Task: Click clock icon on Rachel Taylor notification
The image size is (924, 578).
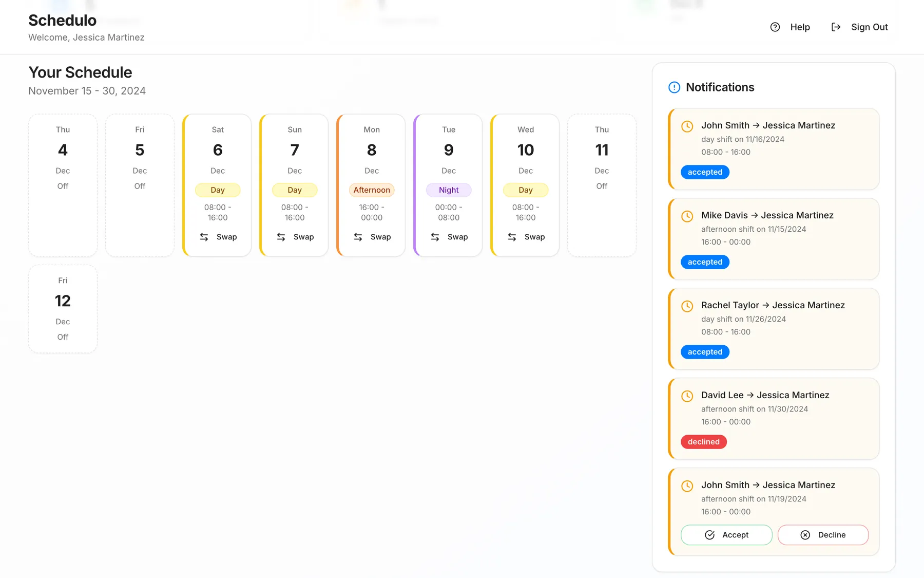Action: coord(687,306)
